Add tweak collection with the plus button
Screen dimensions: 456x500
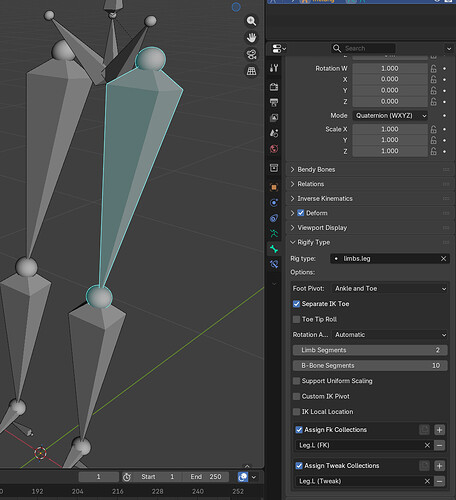[x=439, y=466]
